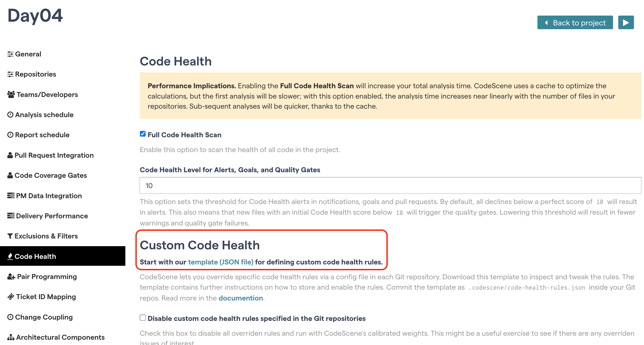Screen dimensions: 644x345
Task: Open Pair Programming settings
Action: [47, 277]
